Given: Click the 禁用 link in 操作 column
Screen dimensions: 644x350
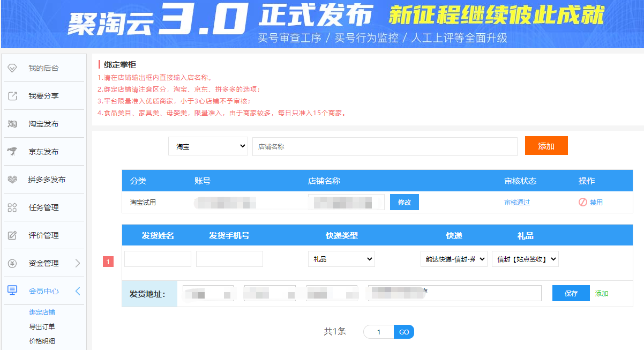Looking at the screenshot, I should click(x=596, y=203).
